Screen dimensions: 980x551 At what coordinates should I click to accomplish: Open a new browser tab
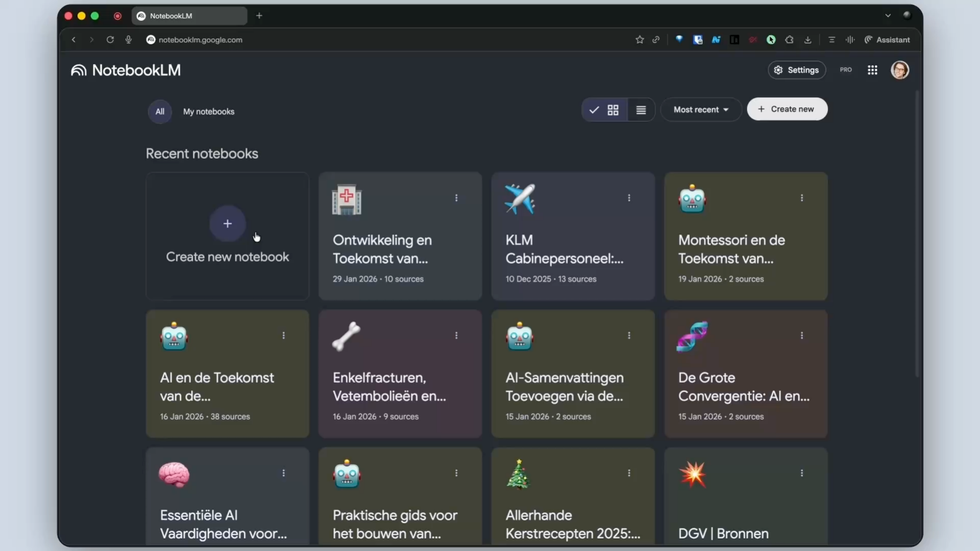click(x=259, y=16)
